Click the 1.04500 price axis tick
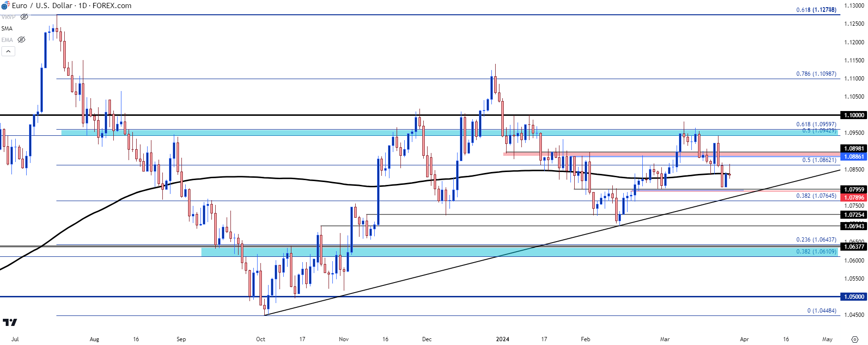This screenshot has width=868, height=345. [x=854, y=315]
